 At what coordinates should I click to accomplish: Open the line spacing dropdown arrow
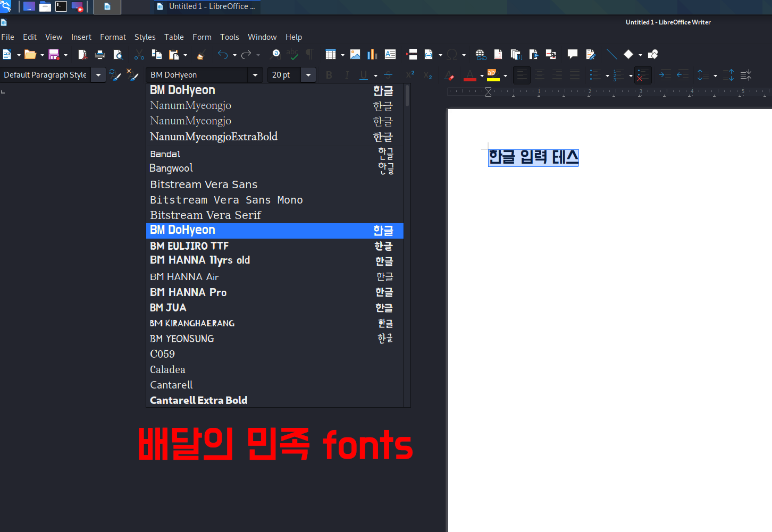click(x=715, y=75)
